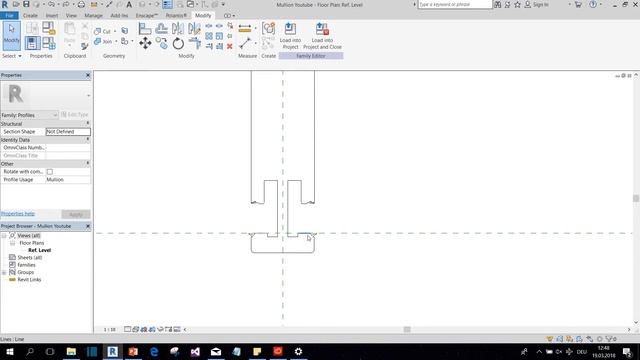Click the view scale 1:10
Image resolution: width=640 pixels, height=360 pixels.
click(109, 329)
